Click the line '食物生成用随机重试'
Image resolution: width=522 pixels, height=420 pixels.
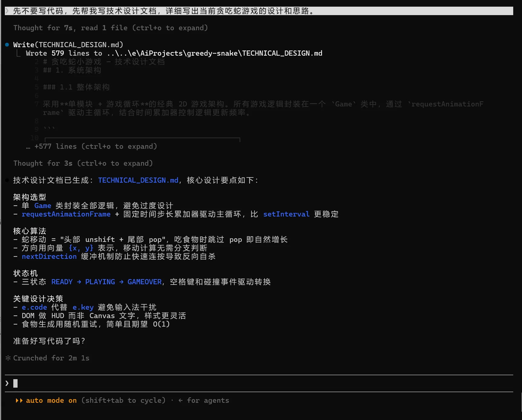pyautogui.click(x=91, y=324)
